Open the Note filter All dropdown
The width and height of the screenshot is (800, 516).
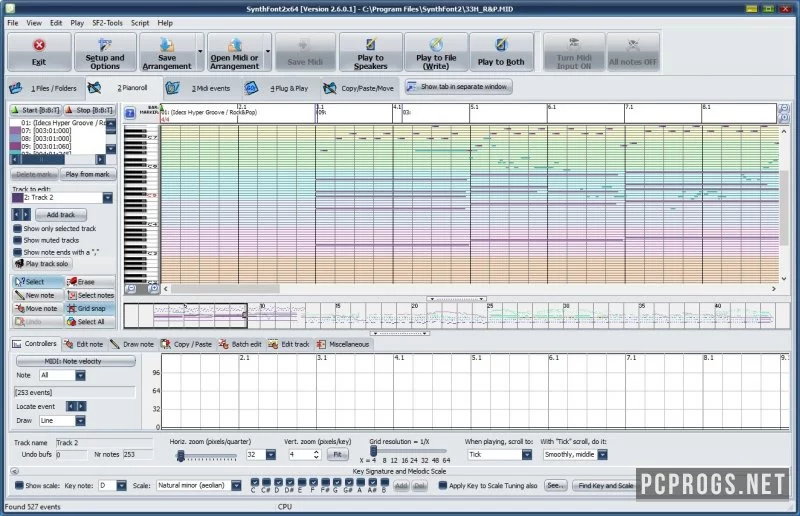click(80, 376)
